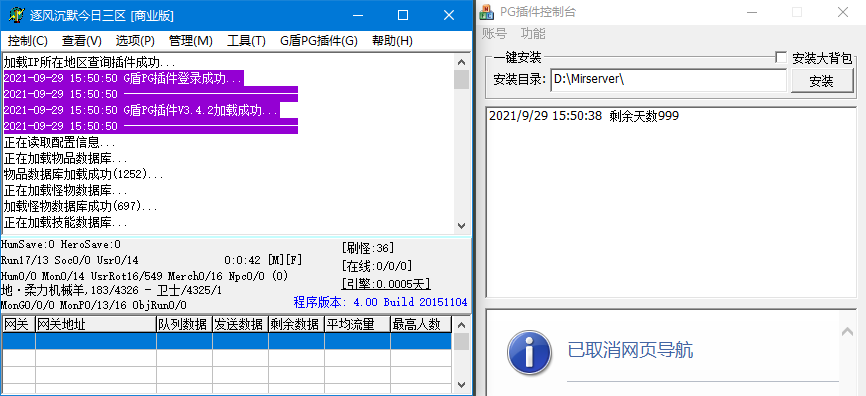Click the Run17/13 Soc0/0 Usr0/14 status text

pos(70,260)
